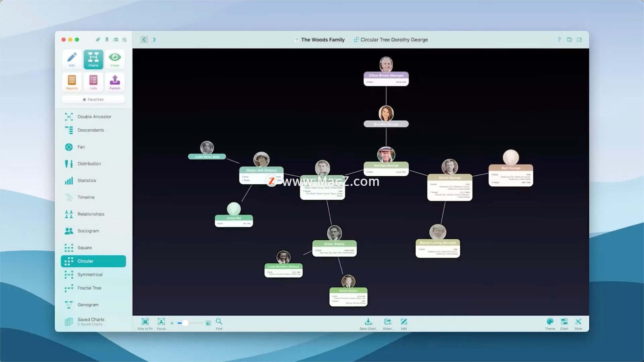Click the large zoom-in icon
Viewport: 644px width, 362px height.
[x=208, y=323]
